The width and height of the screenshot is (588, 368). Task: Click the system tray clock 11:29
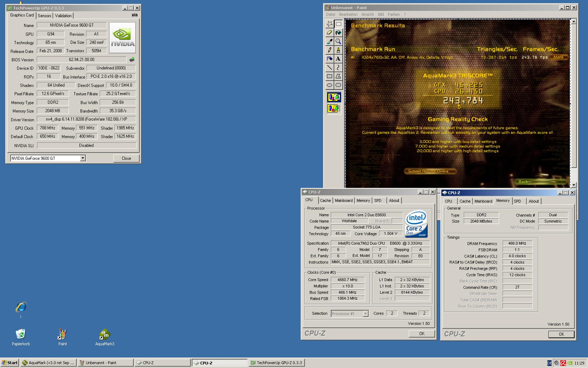pyautogui.click(x=579, y=363)
